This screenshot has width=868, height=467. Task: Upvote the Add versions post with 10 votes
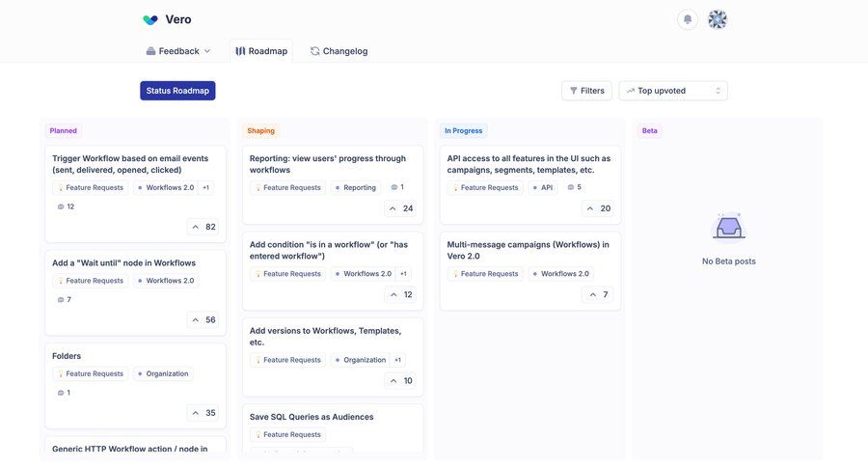[x=401, y=380]
